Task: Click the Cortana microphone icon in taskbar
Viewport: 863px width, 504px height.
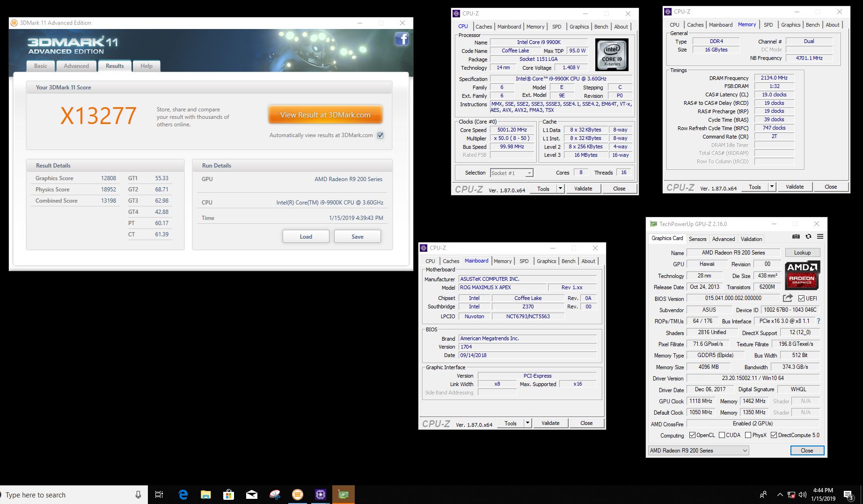Action: 138,495
